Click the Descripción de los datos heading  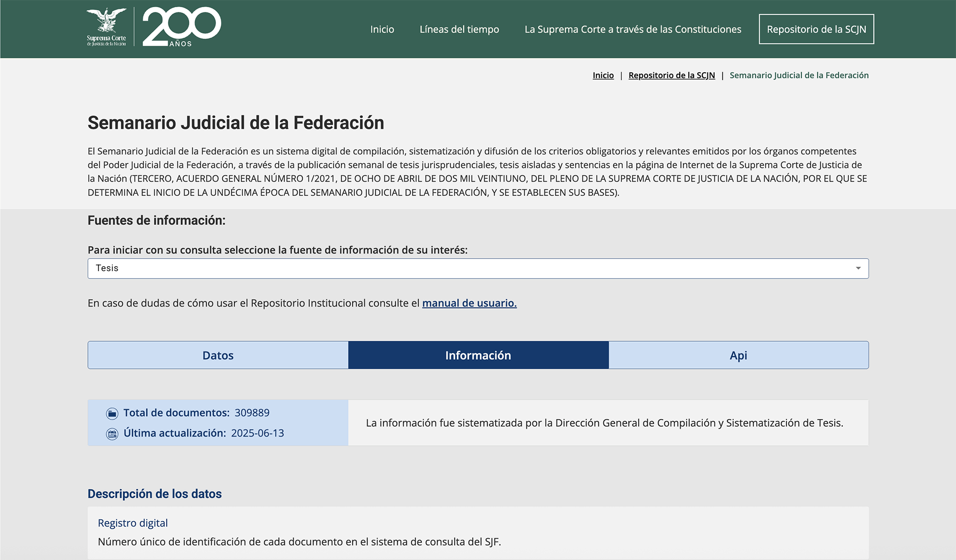[154, 494]
